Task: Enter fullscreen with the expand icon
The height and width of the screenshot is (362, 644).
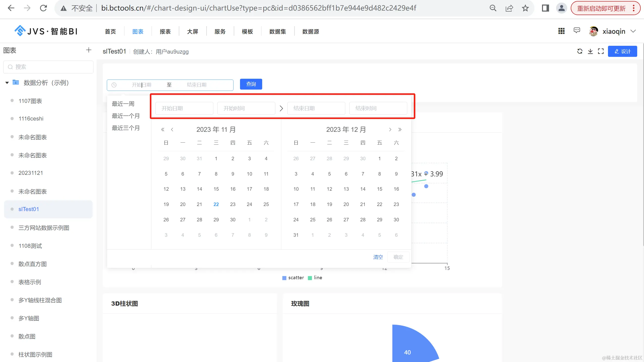Action: 601,51
